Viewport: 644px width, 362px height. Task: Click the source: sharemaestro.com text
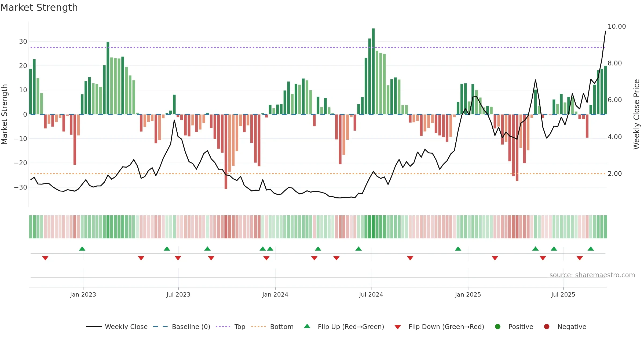(x=592, y=275)
